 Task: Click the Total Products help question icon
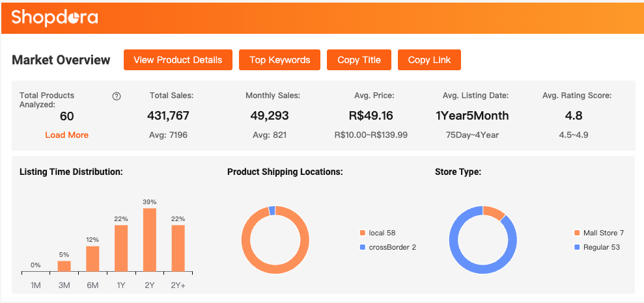[x=117, y=96]
